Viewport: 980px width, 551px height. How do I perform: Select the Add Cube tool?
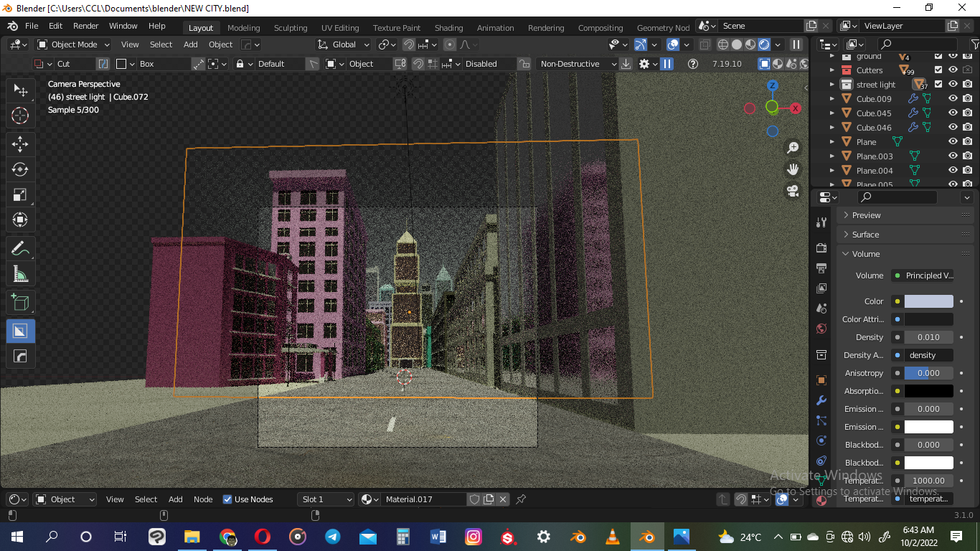(x=20, y=303)
